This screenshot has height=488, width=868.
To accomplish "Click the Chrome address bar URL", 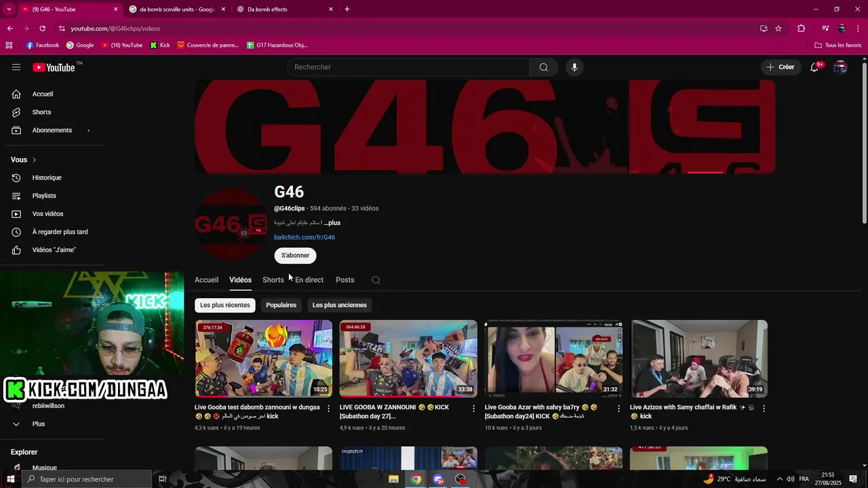I will [x=115, y=28].
